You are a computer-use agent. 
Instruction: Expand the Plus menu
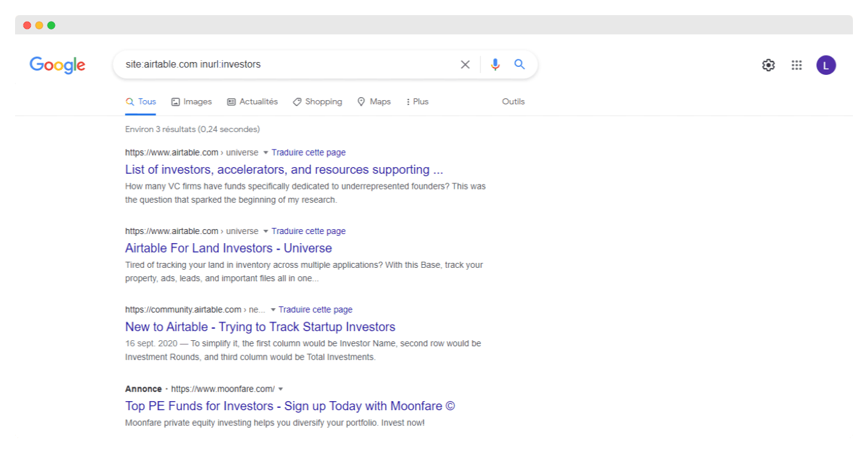417,102
